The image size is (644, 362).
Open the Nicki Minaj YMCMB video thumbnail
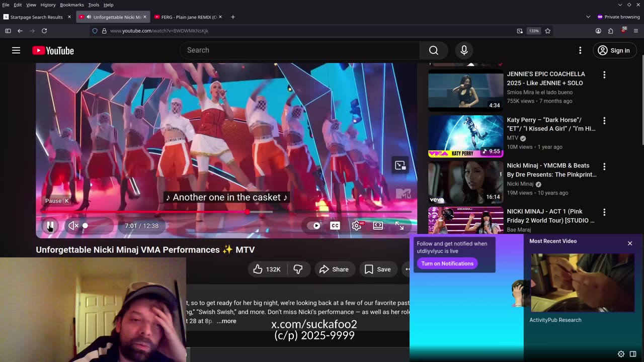click(465, 182)
